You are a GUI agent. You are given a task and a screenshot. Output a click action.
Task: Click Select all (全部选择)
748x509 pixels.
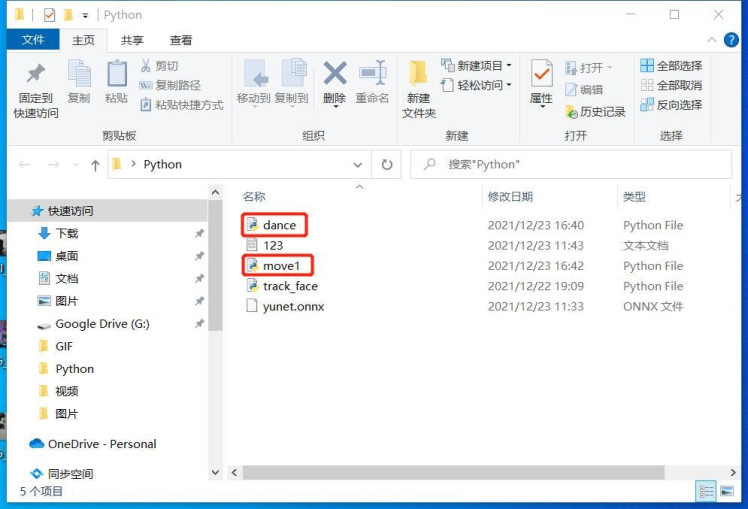pos(671,65)
